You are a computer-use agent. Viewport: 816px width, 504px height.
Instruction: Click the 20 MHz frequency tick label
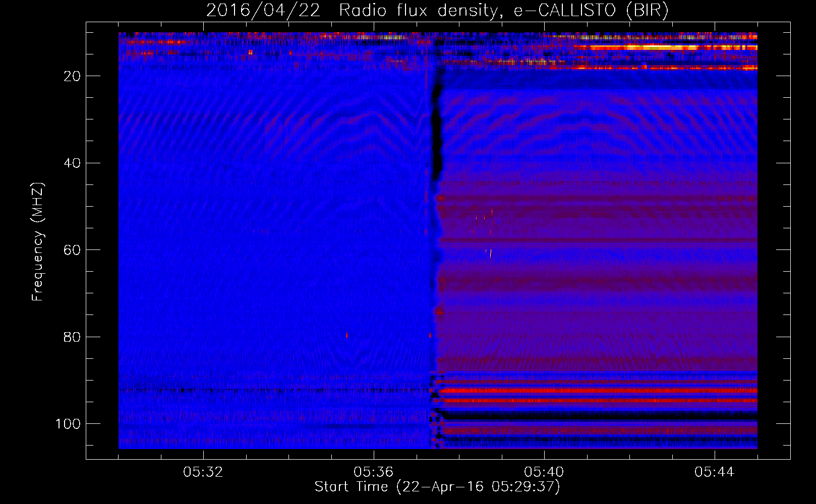73,76
